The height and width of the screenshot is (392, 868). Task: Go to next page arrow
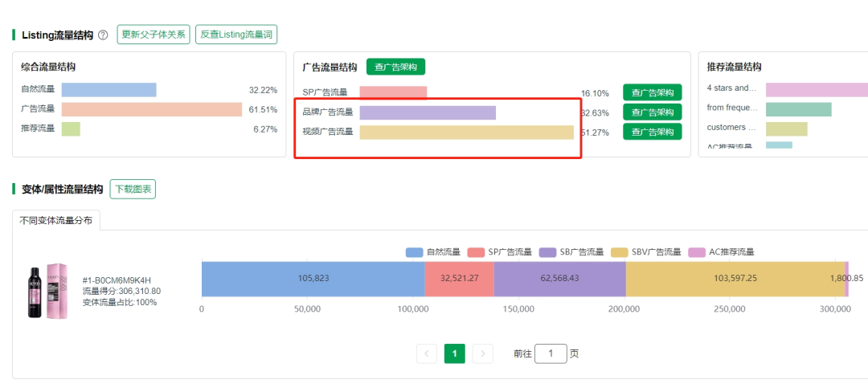pyautogui.click(x=483, y=353)
